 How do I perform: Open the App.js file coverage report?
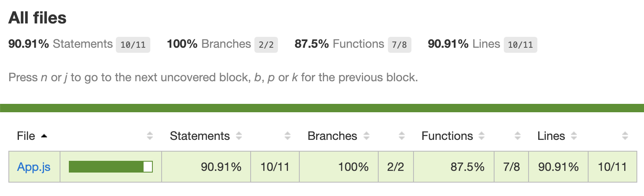pyautogui.click(x=34, y=167)
